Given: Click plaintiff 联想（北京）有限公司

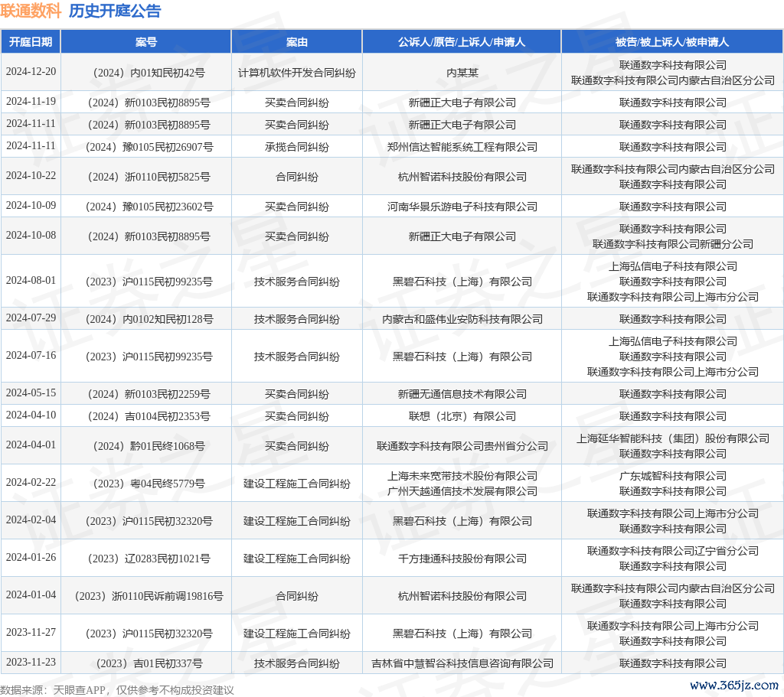Looking at the screenshot, I should click(x=462, y=416).
